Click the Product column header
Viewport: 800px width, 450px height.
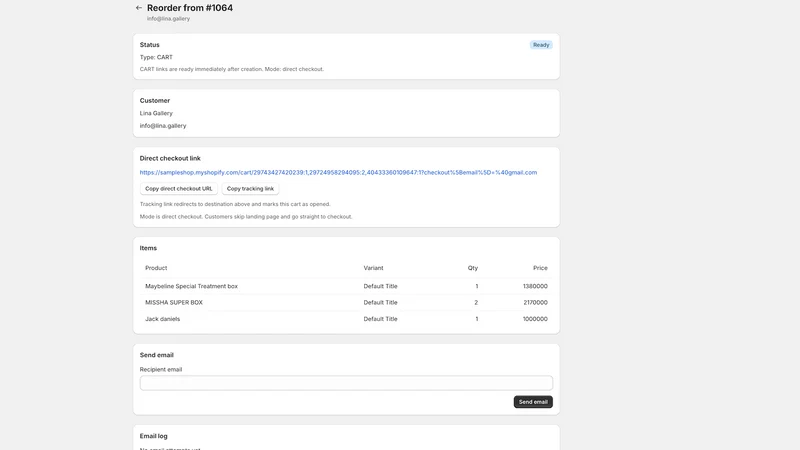click(156, 268)
